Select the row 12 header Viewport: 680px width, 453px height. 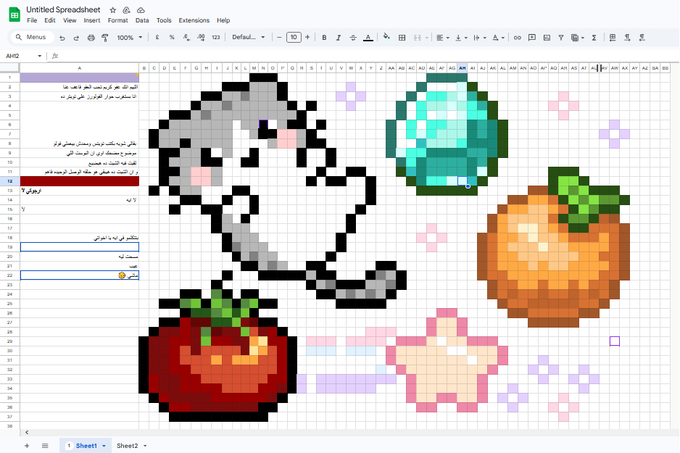[10, 181]
